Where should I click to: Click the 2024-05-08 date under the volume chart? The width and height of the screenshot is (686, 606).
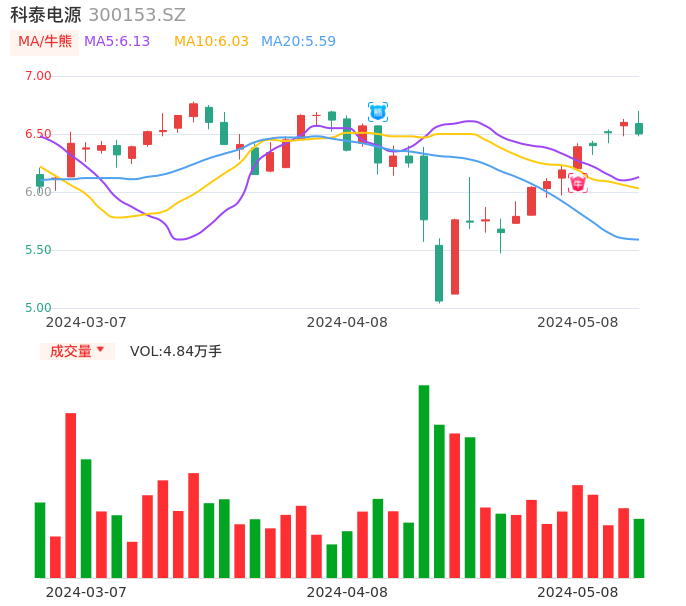578,592
